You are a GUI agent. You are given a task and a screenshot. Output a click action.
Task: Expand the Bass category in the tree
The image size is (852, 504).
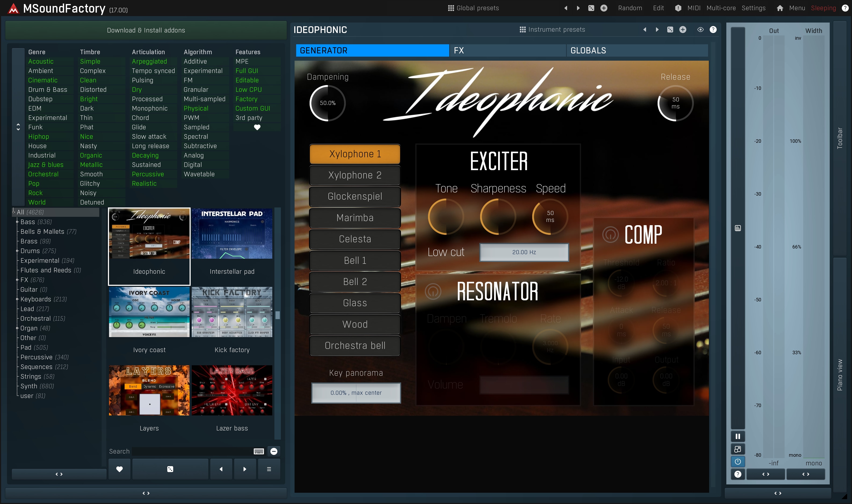pos(17,222)
